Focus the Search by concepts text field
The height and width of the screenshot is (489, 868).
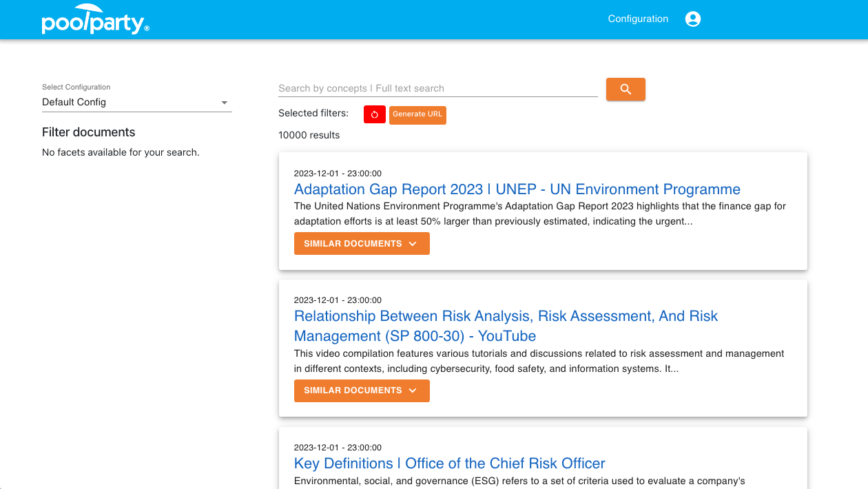437,88
